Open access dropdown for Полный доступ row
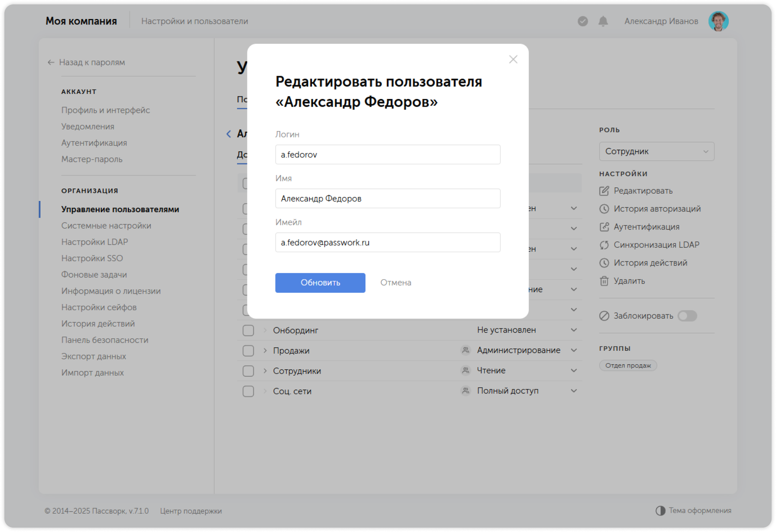Image resolution: width=776 pixels, height=532 pixels. [x=574, y=391]
